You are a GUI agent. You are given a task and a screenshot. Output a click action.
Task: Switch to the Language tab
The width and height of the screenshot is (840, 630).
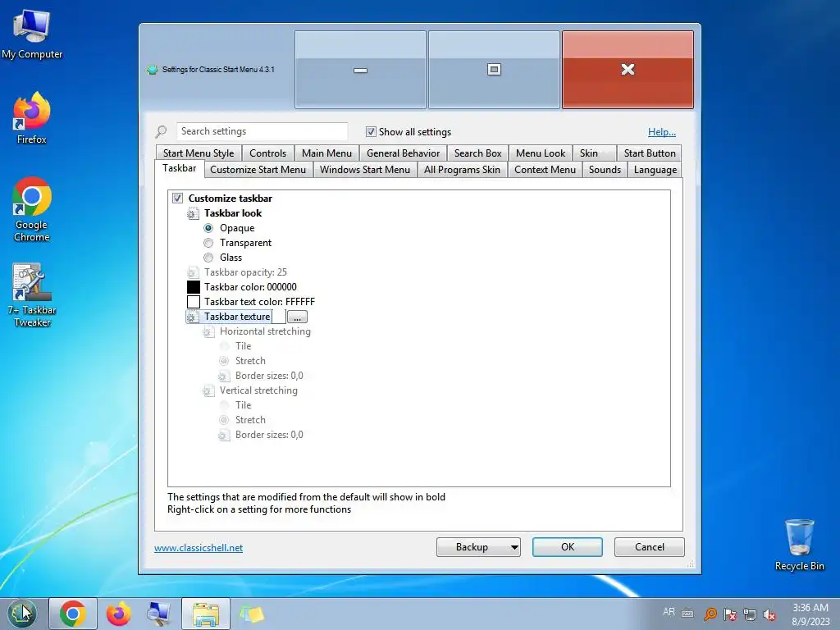pyautogui.click(x=655, y=170)
